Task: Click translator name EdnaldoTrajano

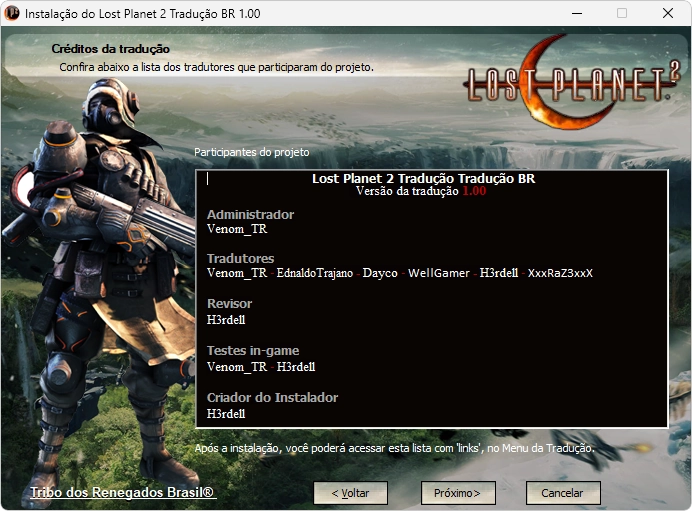Action: 315,273
